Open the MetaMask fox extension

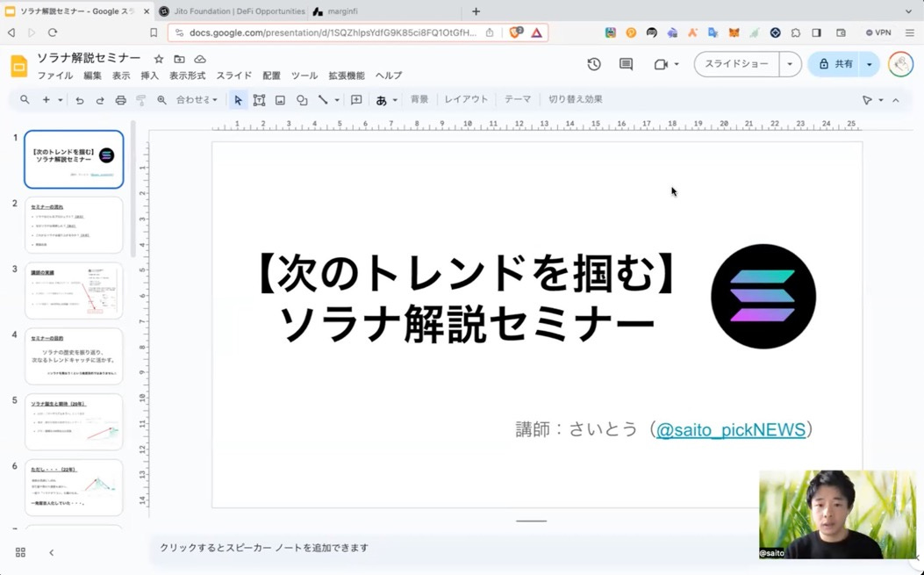coord(733,33)
